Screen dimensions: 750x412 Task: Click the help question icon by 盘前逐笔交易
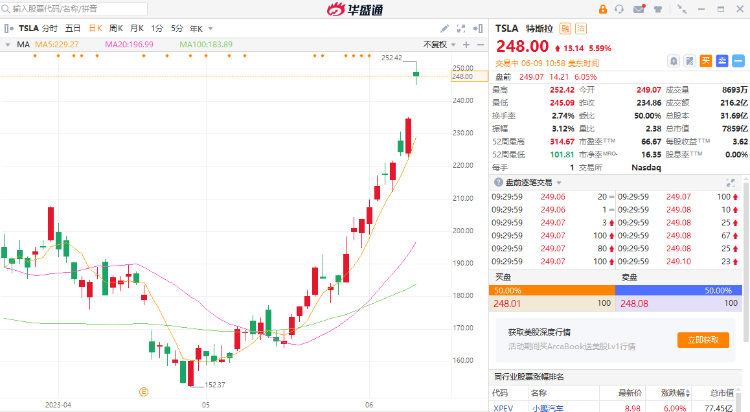(498, 182)
